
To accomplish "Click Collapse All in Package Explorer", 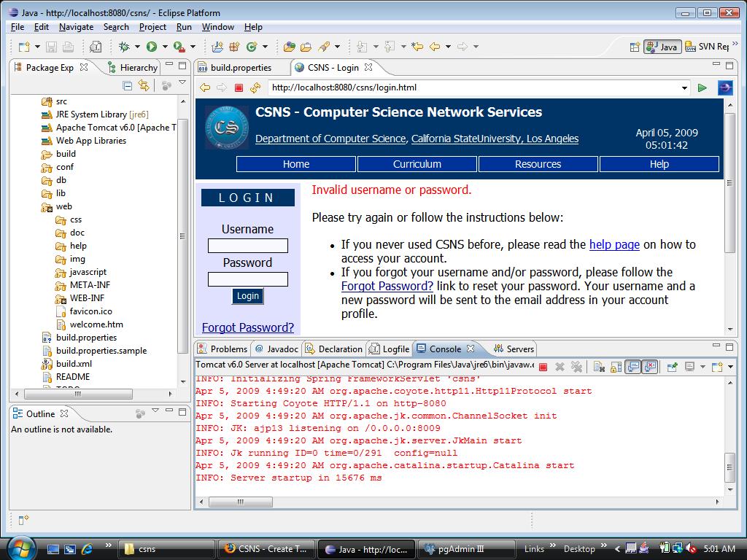I will coord(128,85).
